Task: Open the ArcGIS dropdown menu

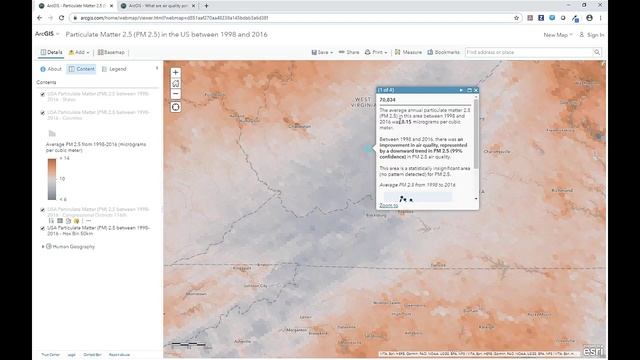Action: pos(47,34)
